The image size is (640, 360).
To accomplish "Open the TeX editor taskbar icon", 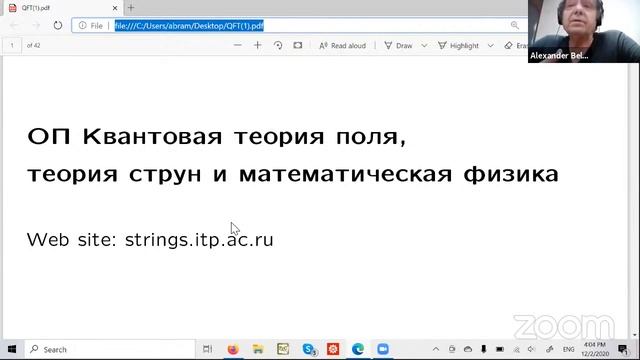I will pyautogui.click(x=283, y=349).
